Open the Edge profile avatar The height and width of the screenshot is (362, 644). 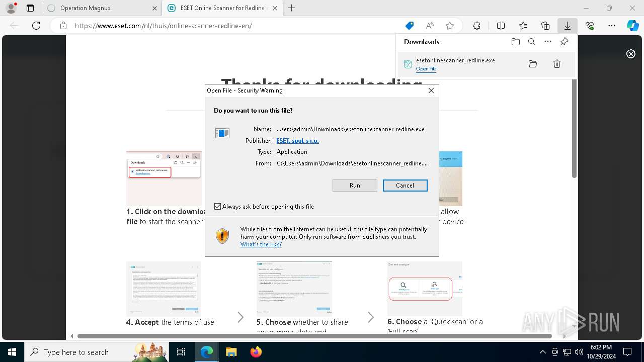coord(11,8)
